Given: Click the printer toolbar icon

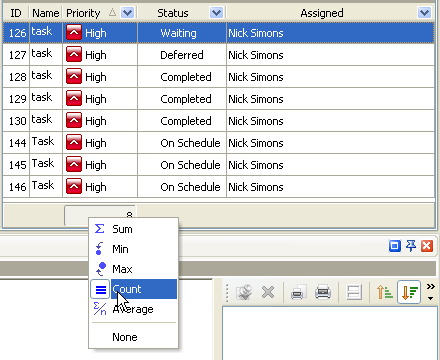Looking at the screenshot, I should tap(323, 293).
